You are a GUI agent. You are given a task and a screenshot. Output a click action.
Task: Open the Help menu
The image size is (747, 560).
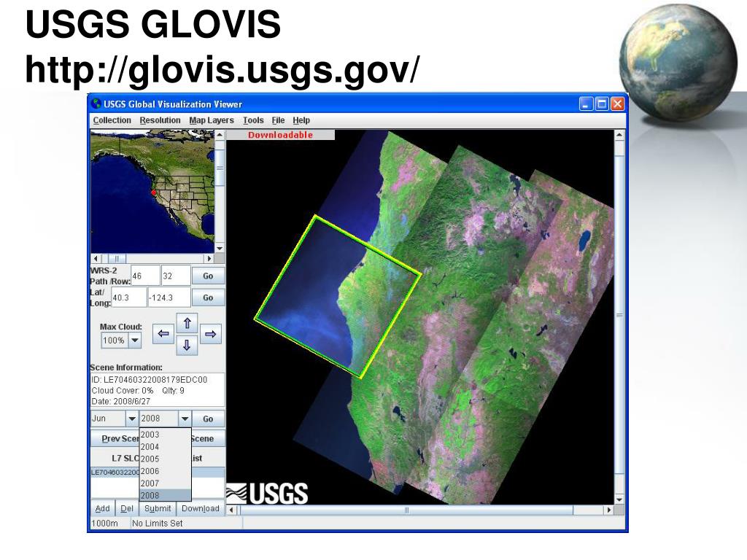[x=301, y=120]
